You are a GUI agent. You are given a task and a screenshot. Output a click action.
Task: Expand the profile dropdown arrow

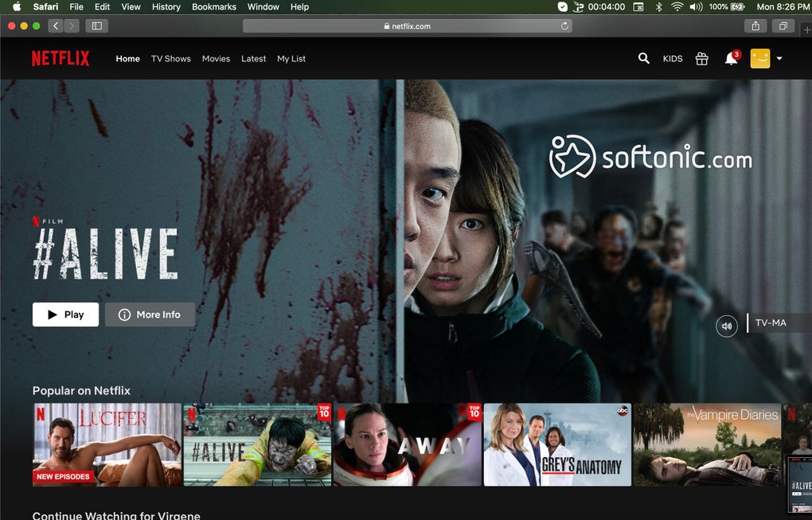point(779,58)
